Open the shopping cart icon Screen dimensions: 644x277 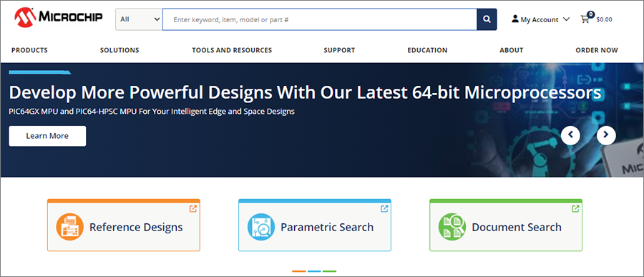tap(585, 19)
